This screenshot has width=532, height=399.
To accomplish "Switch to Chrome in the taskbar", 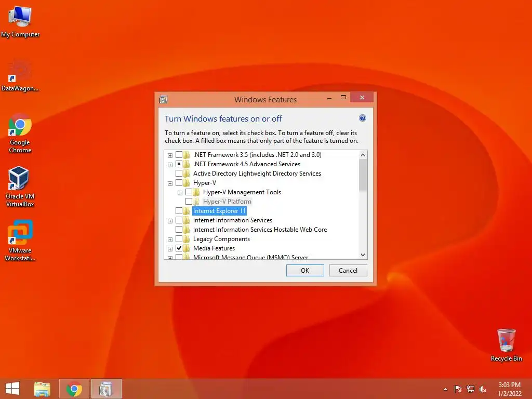I will click(74, 389).
